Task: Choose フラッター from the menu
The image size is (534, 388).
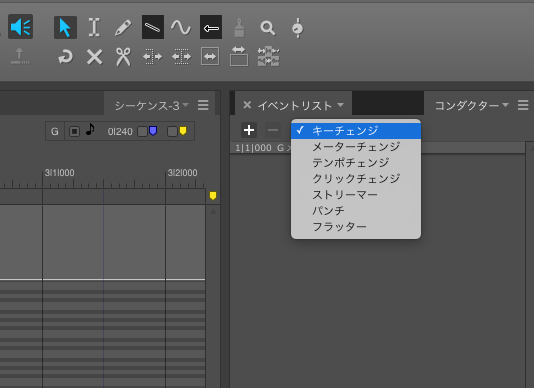Action: [x=356, y=227]
